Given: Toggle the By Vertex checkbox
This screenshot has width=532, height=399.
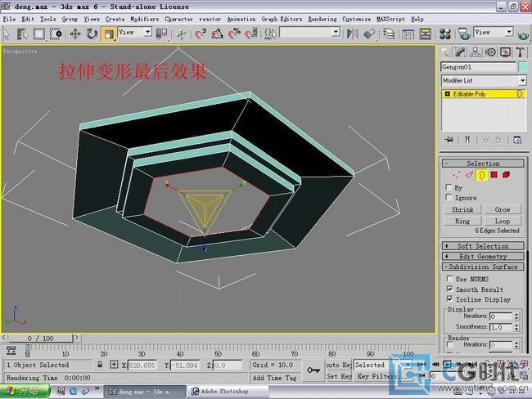Looking at the screenshot, I should [449, 187].
